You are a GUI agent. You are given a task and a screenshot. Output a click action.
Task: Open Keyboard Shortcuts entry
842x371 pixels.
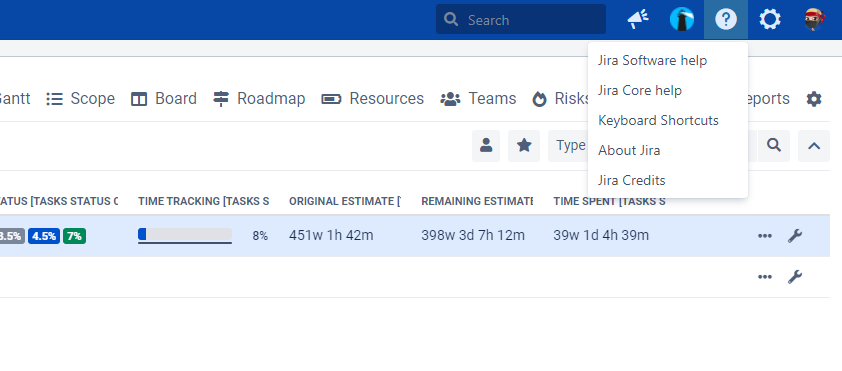pyautogui.click(x=658, y=120)
